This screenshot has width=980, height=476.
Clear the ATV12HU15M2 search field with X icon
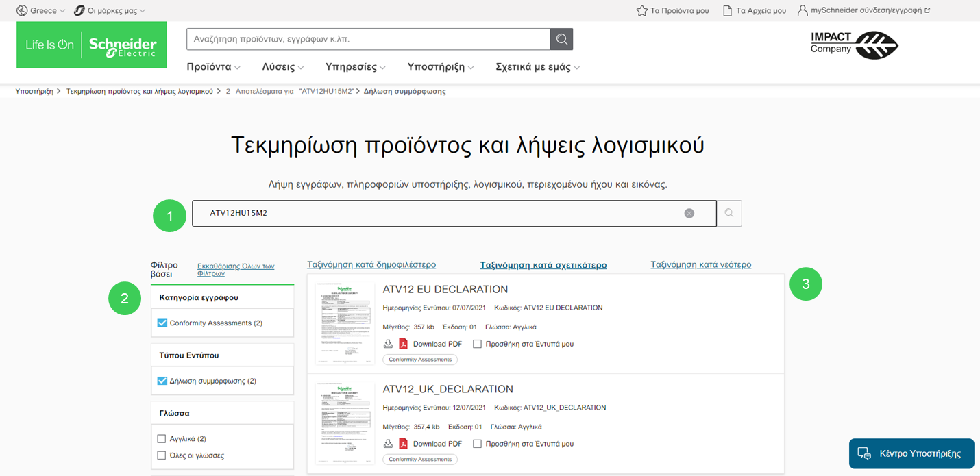689,213
